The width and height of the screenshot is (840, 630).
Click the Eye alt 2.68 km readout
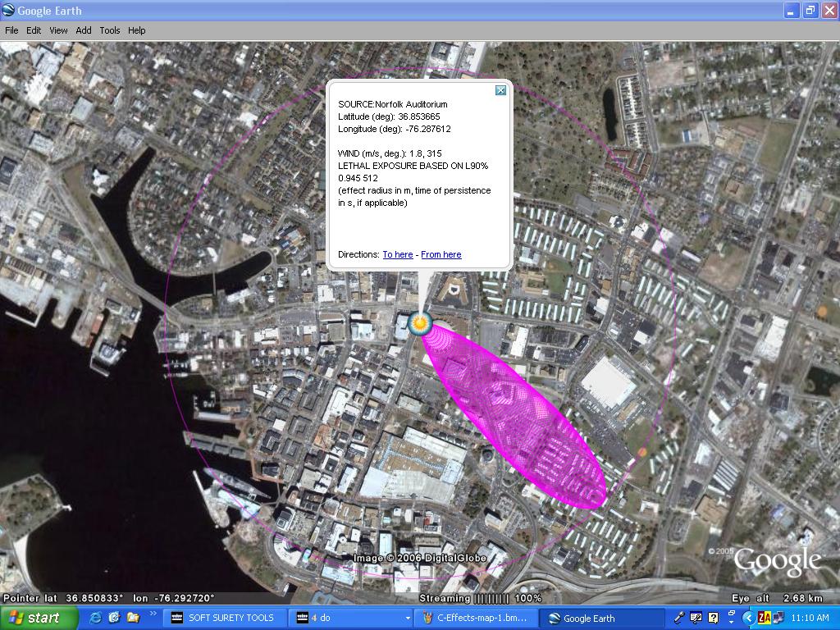(777, 598)
